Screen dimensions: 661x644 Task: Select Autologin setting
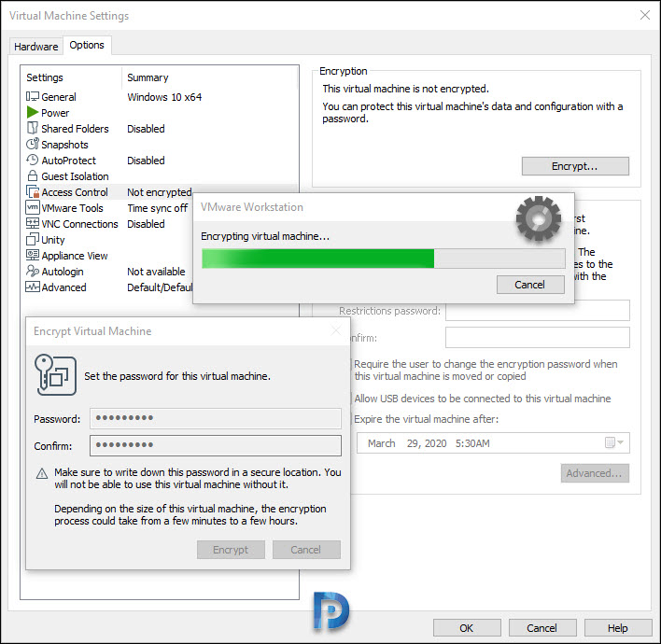point(63,272)
